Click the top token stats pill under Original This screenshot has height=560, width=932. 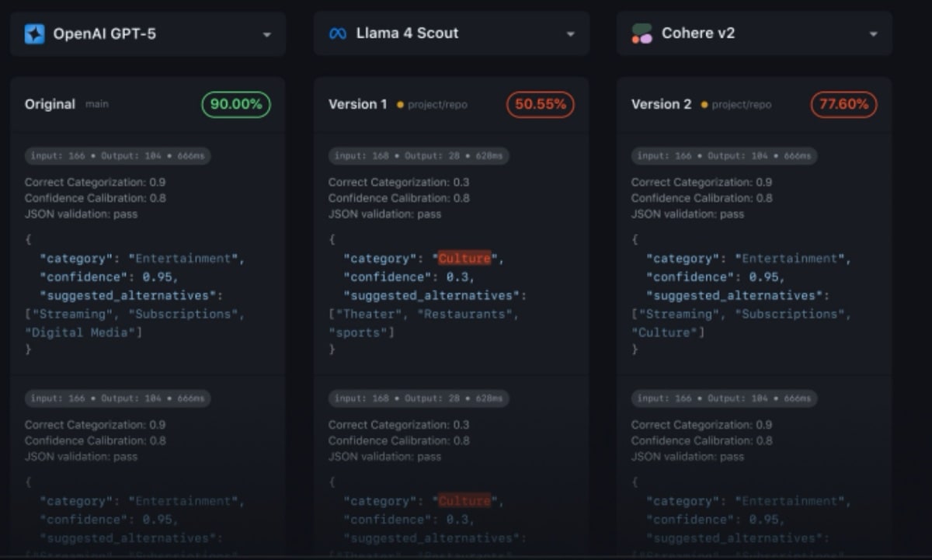click(x=118, y=156)
